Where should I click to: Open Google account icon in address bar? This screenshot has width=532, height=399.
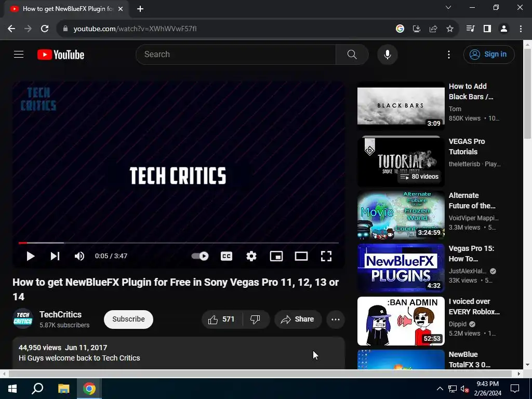(400, 29)
